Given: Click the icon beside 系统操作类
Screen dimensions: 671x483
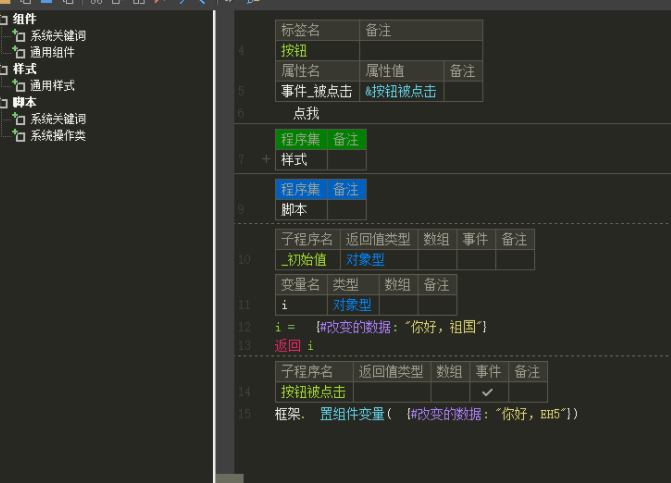Looking at the screenshot, I should click(x=19, y=135).
